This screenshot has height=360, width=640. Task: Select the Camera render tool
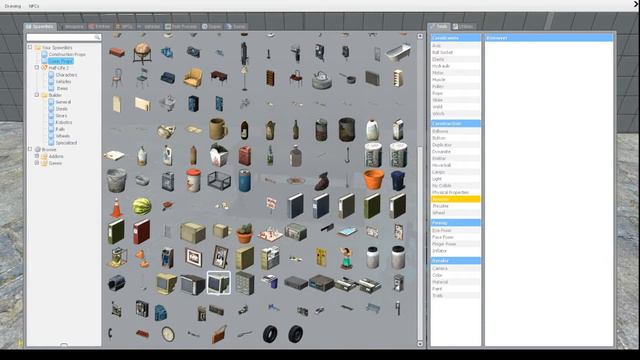click(x=456, y=269)
